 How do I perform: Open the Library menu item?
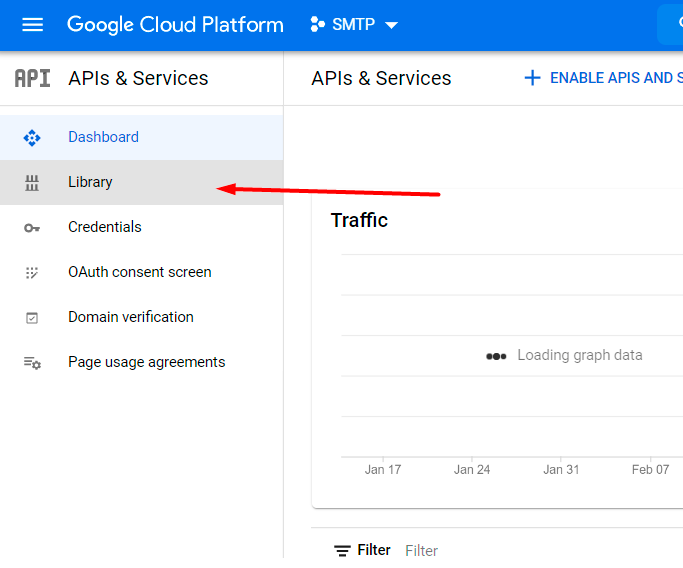[90, 182]
